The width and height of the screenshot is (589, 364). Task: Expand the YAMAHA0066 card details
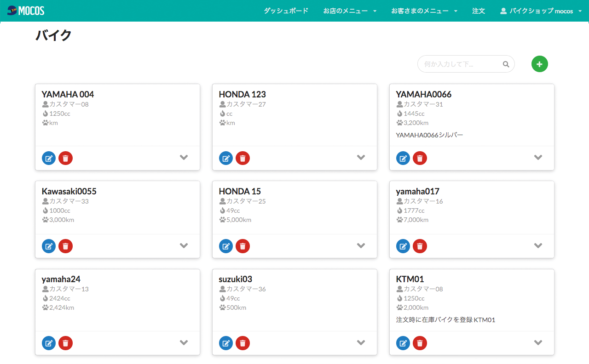click(x=538, y=157)
